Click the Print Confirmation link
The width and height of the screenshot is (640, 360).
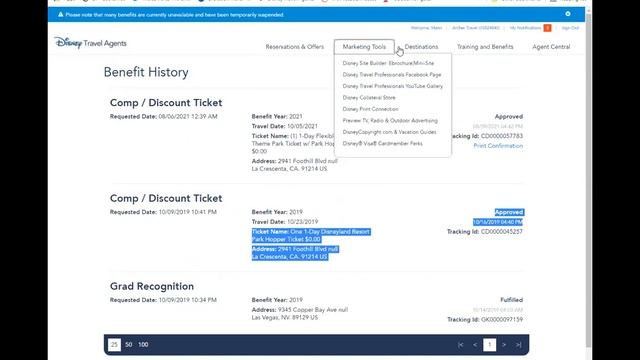tap(498, 146)
